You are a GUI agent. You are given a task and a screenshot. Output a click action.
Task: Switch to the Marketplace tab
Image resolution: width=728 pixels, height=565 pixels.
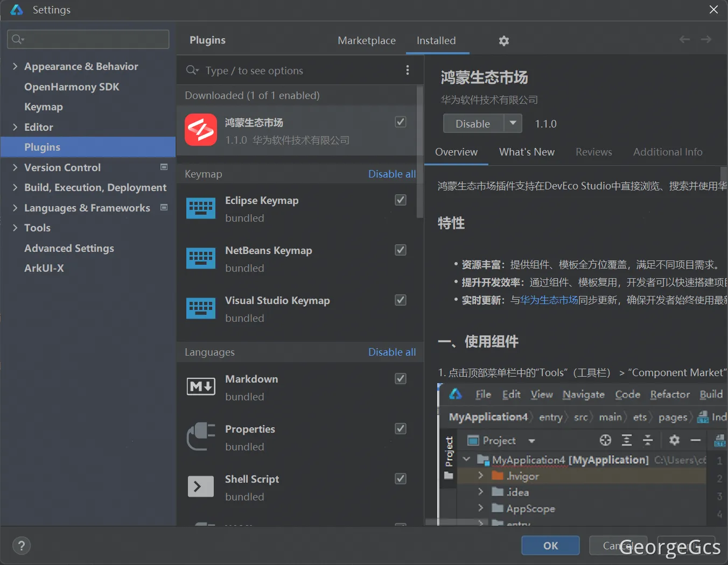[x=367, y=40]
